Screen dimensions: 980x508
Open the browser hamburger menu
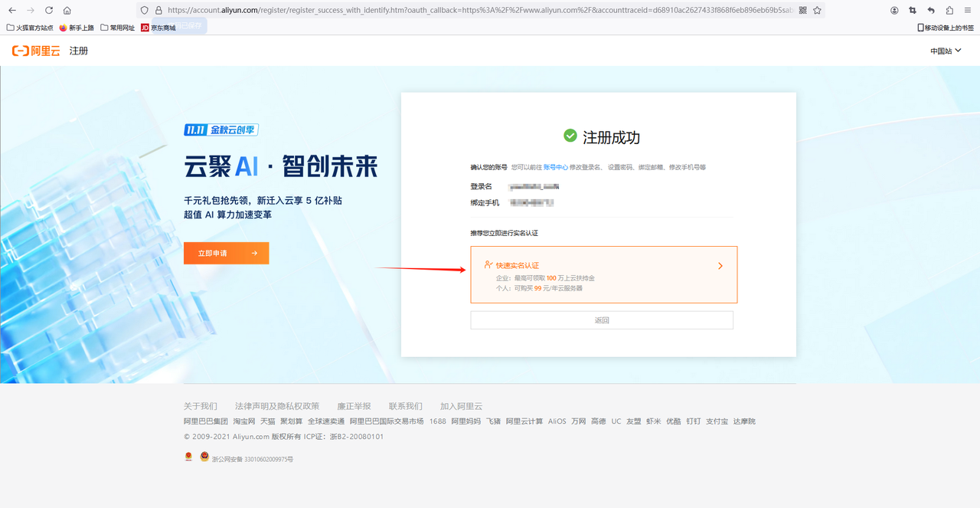tap(968, 11)
